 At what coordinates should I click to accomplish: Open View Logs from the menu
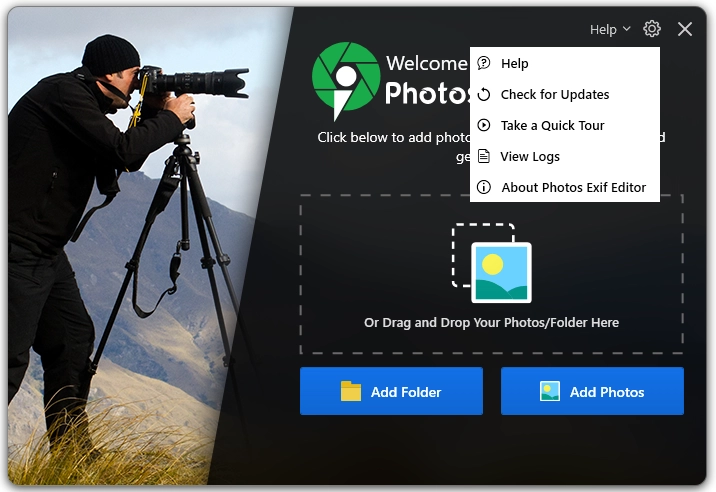click(x=530, y=157)
